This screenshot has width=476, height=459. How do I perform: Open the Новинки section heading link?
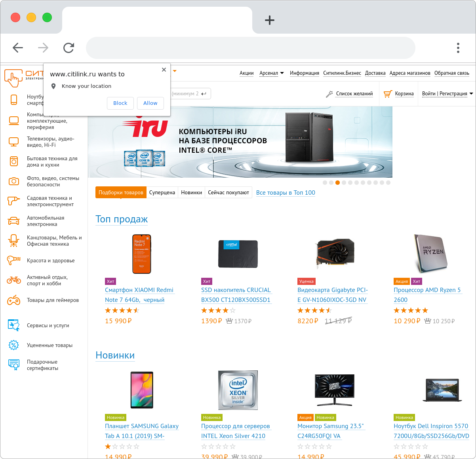(x=115, y=355)
